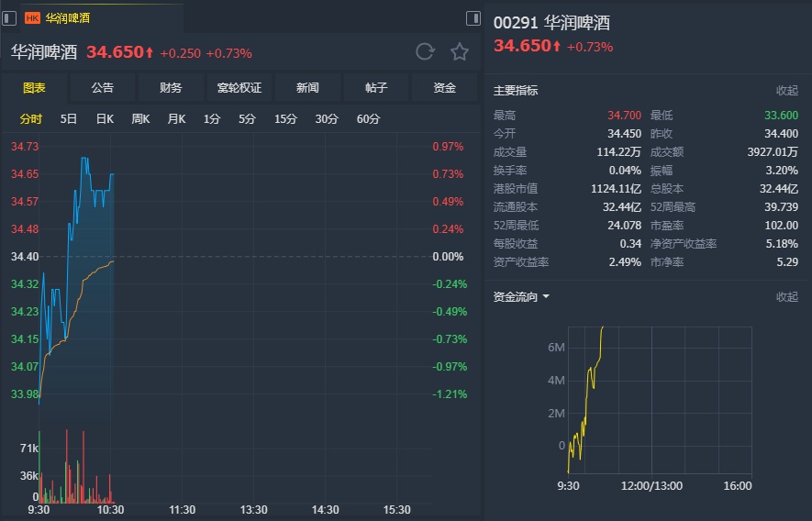
Task: Click the 00291 华润啤酒 stock heading
Action: pyautogui.click(x=551, y=23)
